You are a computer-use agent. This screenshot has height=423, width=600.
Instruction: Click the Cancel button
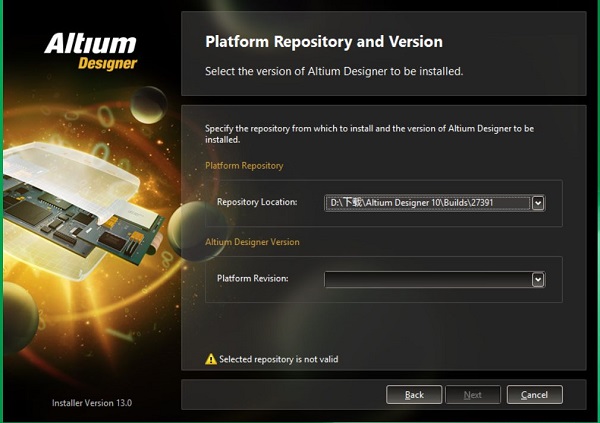pyautogui.click(x=535, y=394)
